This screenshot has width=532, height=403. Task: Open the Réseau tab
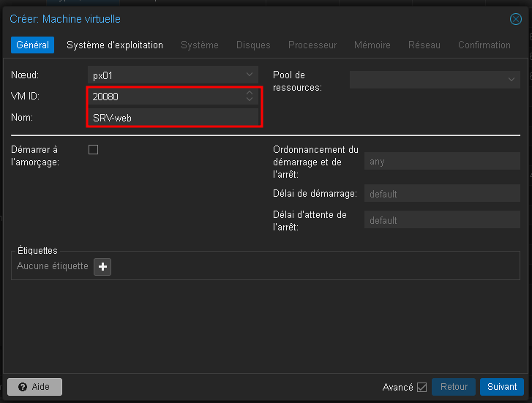(x=424, y=45)
